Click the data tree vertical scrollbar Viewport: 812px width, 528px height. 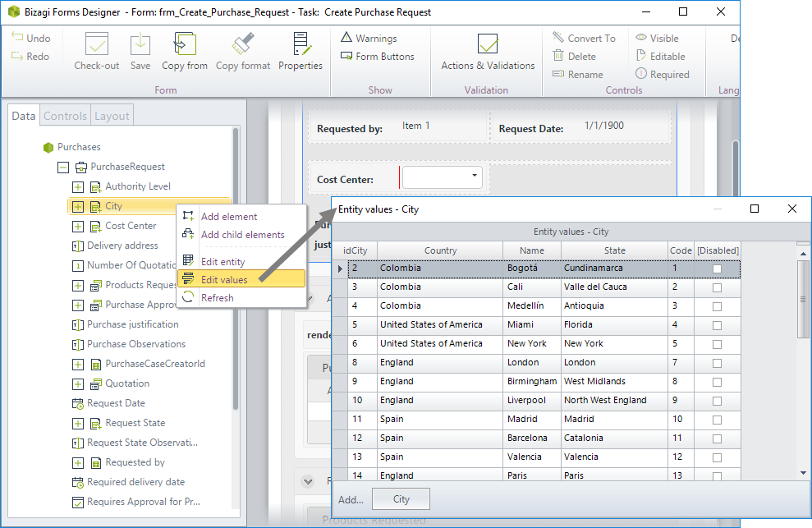(x=235, y=269)
